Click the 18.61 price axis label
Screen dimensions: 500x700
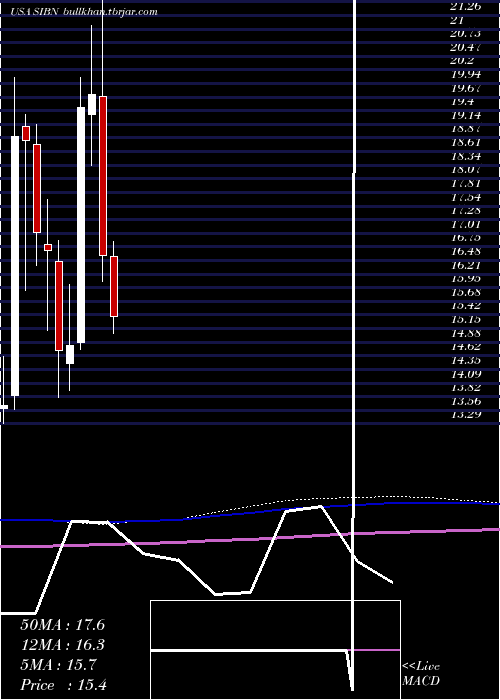(466, 142)
